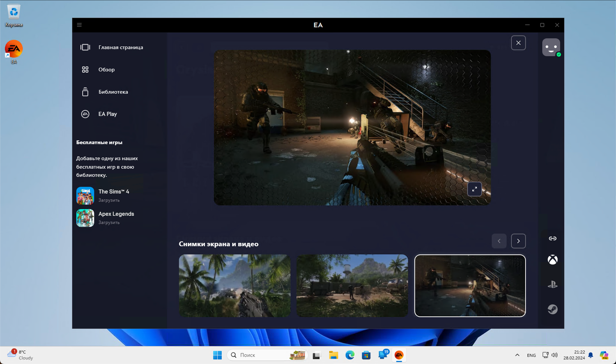This screenshot has width=616, height=364.
Task: Open the profile avatar menu
Action: [551, 47]
